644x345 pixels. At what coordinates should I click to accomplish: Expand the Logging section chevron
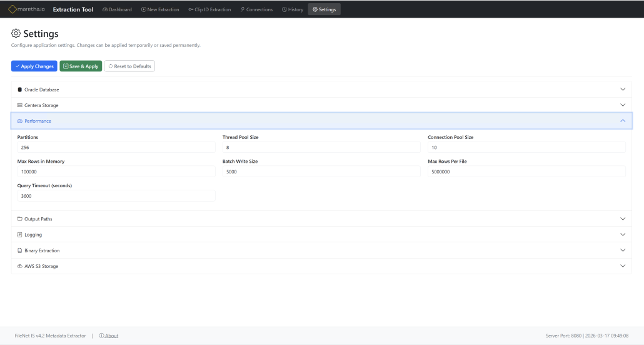623,234
